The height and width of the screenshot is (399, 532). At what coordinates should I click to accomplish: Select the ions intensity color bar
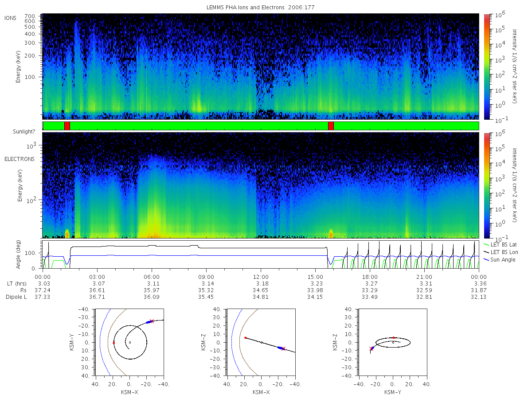486,66
